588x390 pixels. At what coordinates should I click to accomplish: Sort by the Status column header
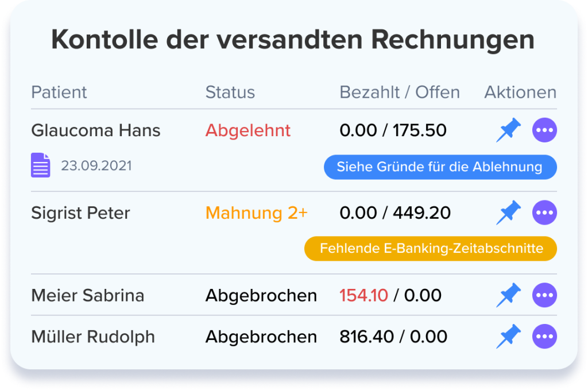230,92
